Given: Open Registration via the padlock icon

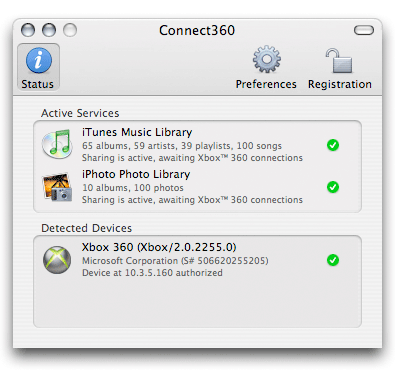Looking at the screenshot, I should tap(339, 60).
